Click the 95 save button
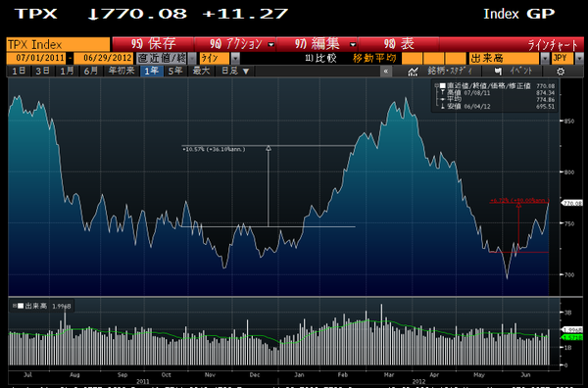 tap(154, 44)
